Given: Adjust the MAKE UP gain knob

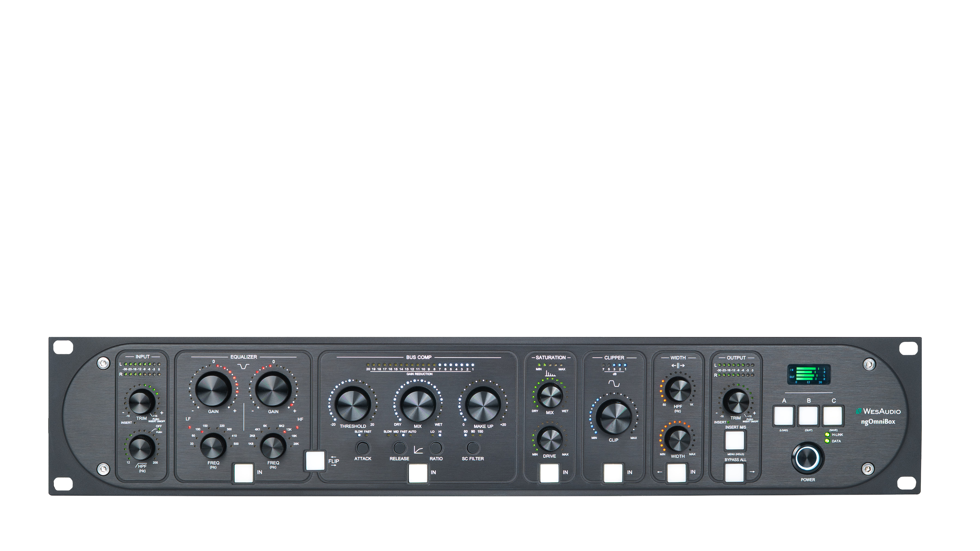Looking at the screenshot, I should (483, 404).
